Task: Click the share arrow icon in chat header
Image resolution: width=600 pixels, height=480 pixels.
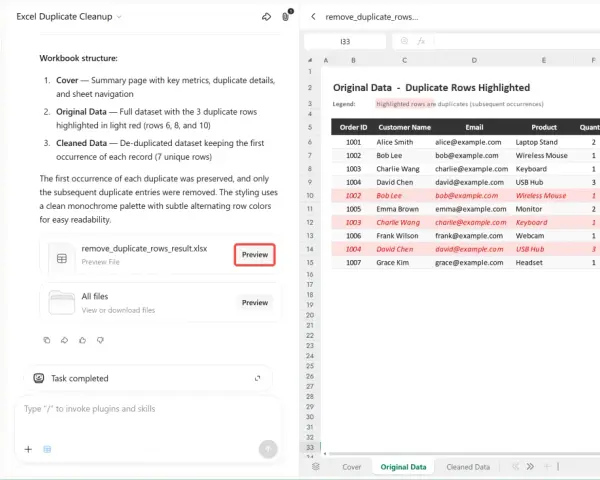Action: [x=266, y=17]
